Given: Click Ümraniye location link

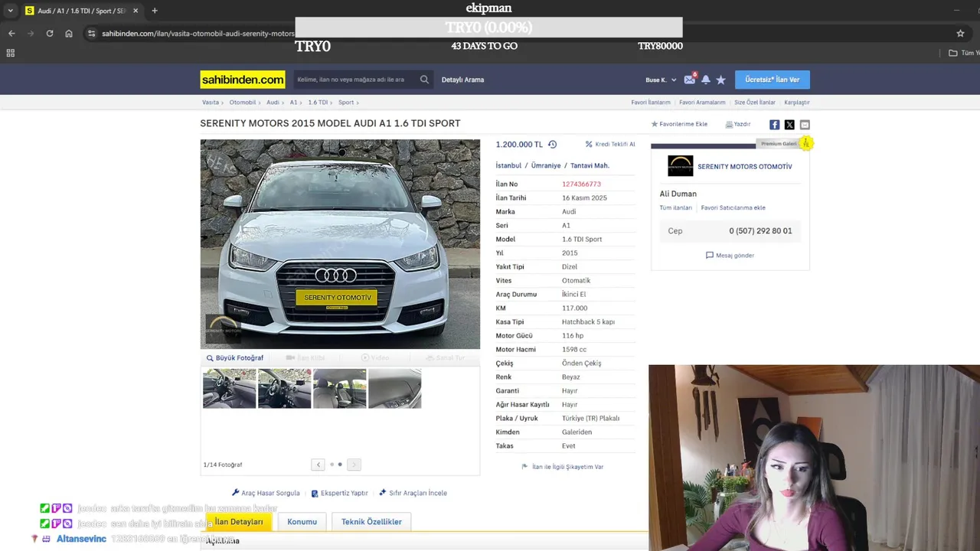Looking at the screenshot, I should pyautogui.click(x=546, y=165).
